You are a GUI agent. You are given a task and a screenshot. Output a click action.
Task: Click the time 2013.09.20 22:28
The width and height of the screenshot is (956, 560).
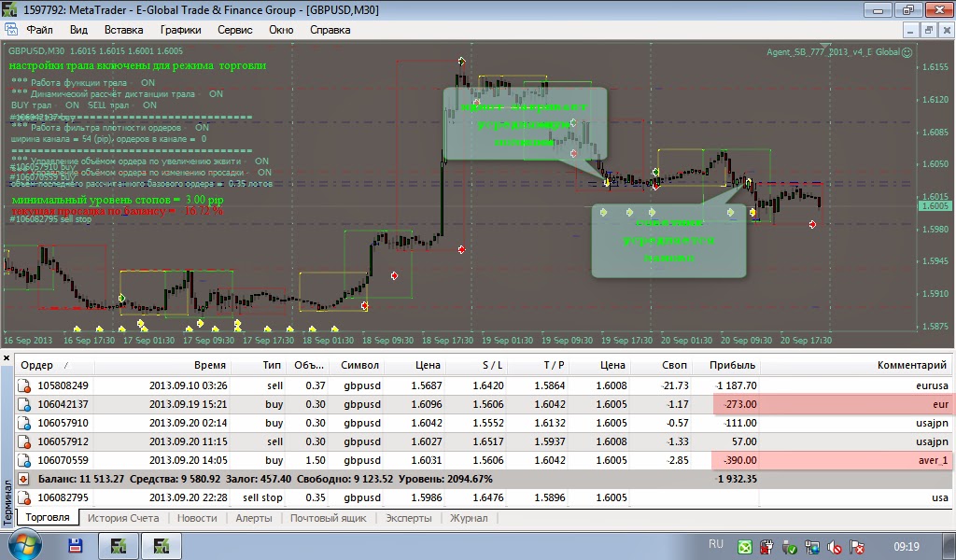188,497
